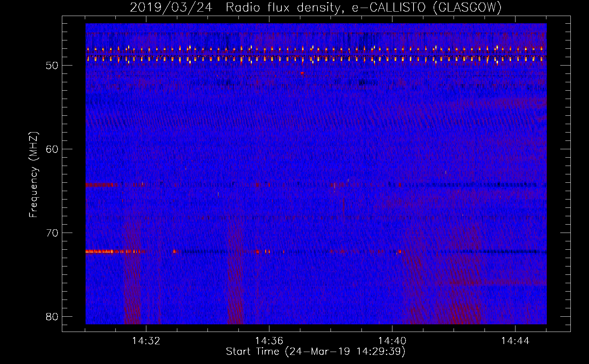The image size is (589, 364).
Task: Click the 'Start Time (24-Mar-19 14:29:39)' axis label
Action: click(x=315, y=352)
